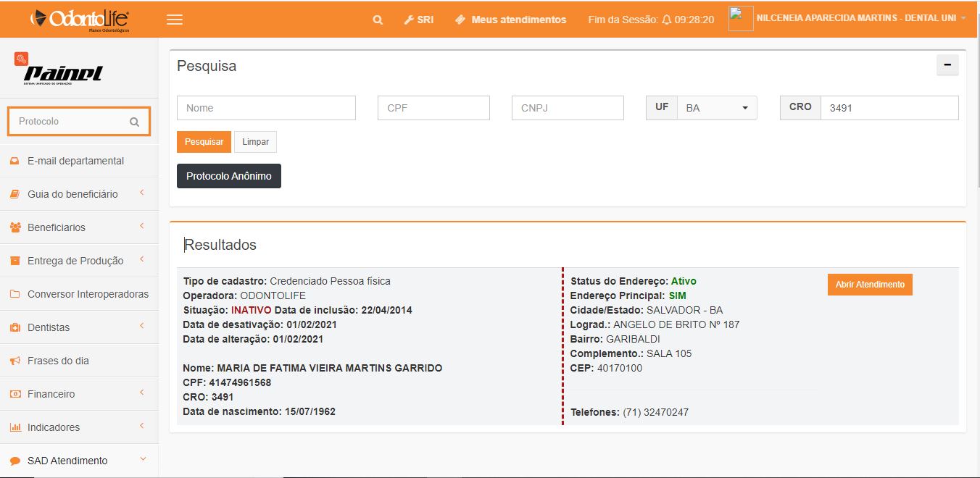Click the Protocolo search magnifier icon

pos(134,122)
